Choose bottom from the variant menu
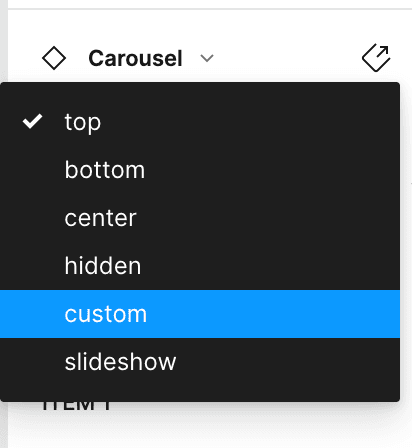412x448 pixels. point(200,170)
